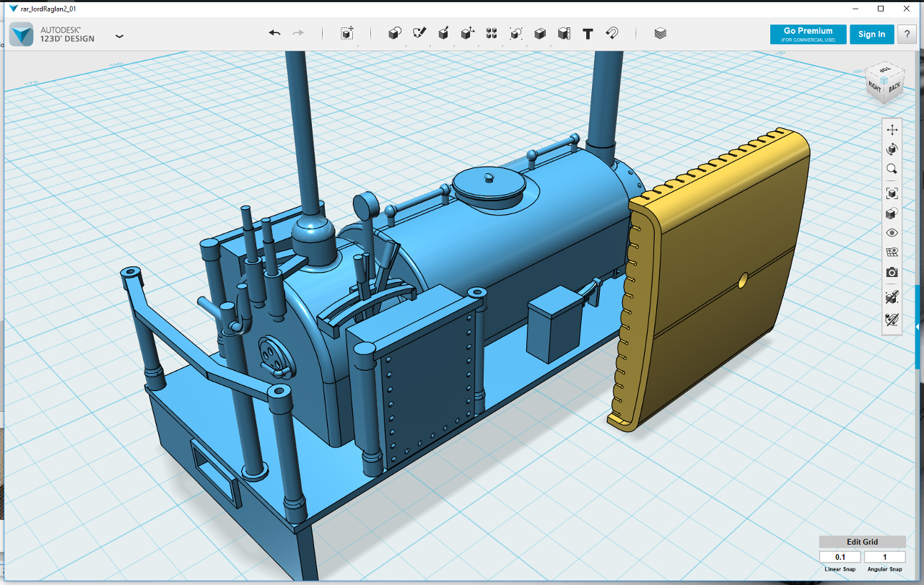Screen dimensions: 924x585
Task: Click the RIGHT face of the view cube
Action: pyautogui.click(x=876, y=87)
